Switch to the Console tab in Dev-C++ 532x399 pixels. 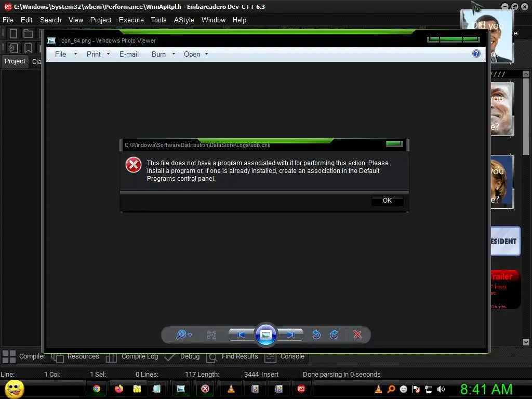(284, 356)
